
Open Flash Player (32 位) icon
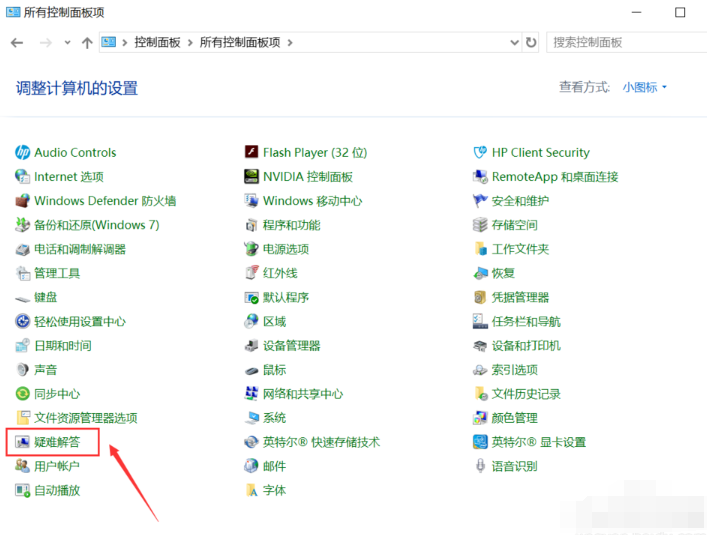click(252, 153)
